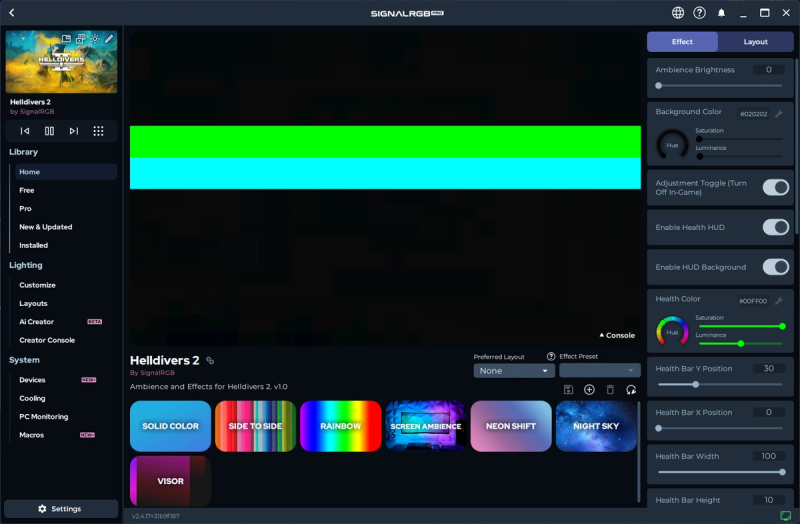Select the Effect tab
The height and width of the screenshot is (524, 800).
[x=682, y=42]
